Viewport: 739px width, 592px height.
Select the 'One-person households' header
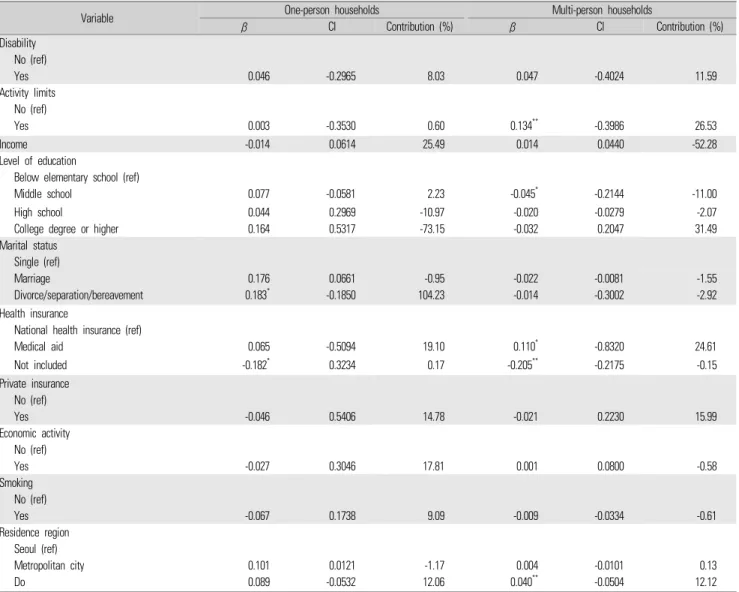point(331,10)
